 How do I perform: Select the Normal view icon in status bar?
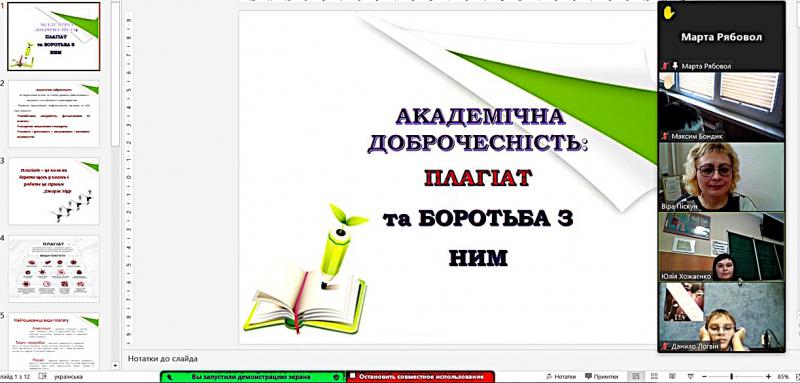click(636, 376)
